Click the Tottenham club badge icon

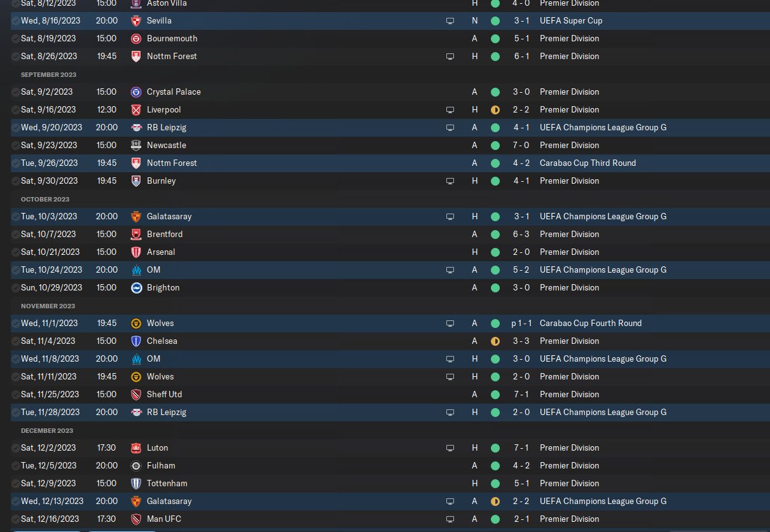[135, 484]
